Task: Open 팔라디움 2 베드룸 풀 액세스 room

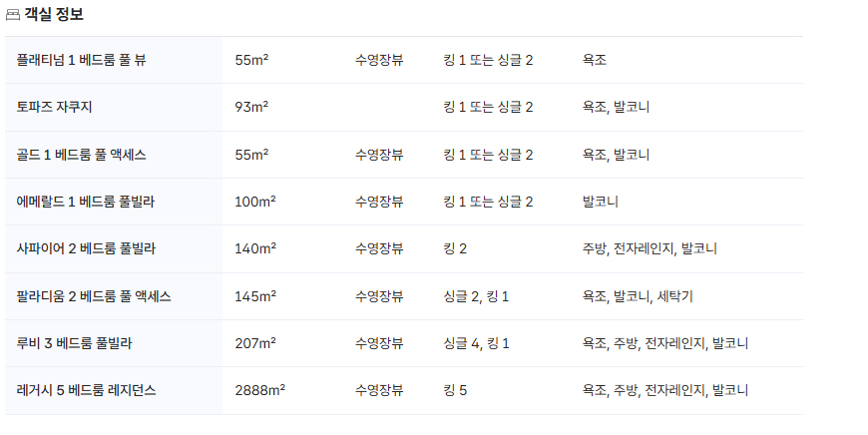Action: point(94,296)
